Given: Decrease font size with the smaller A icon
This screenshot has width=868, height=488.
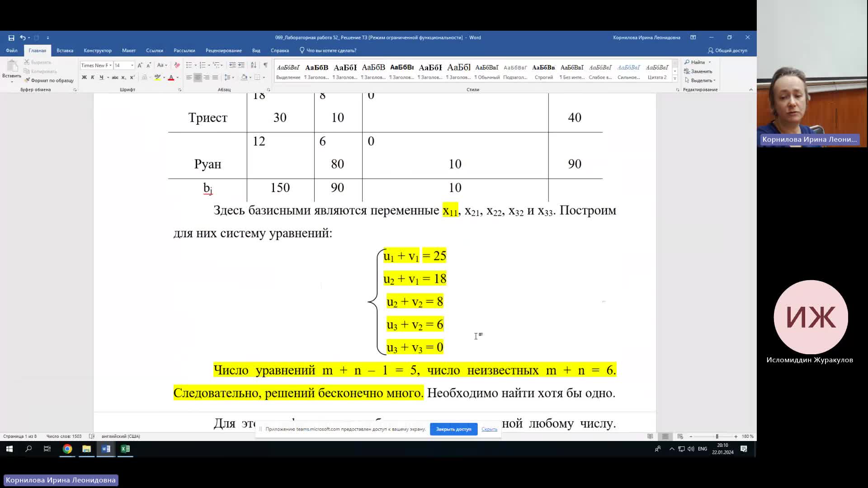Looking at the screenshot, I should click(148, 65).
